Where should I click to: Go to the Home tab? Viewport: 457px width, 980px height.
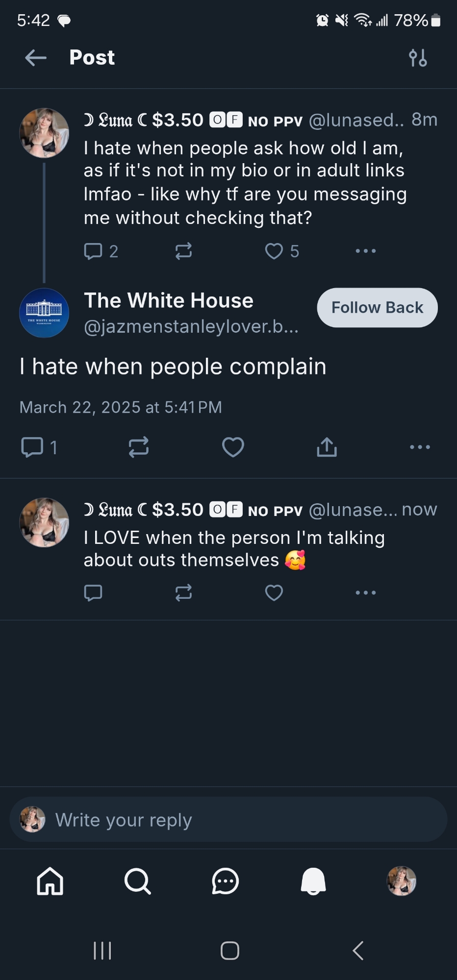(x=50, y=881)
